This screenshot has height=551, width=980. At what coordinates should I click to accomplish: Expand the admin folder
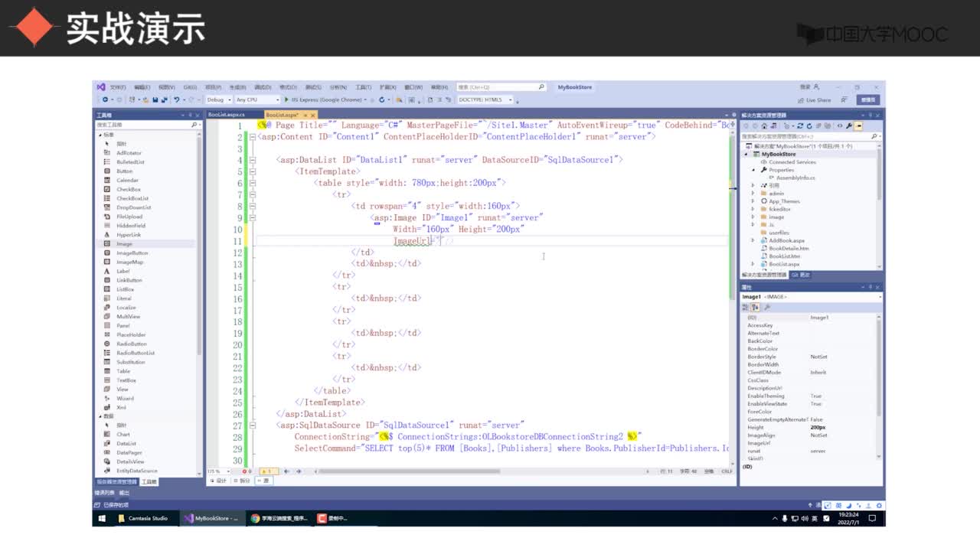753,194
